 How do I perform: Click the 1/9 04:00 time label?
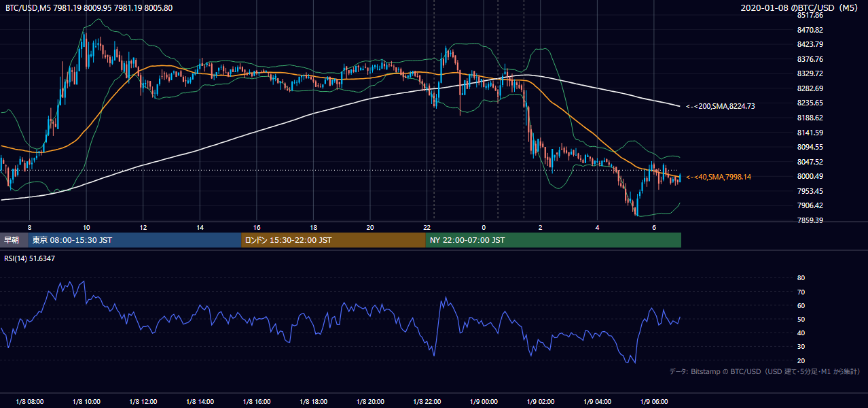click(597, 402)
